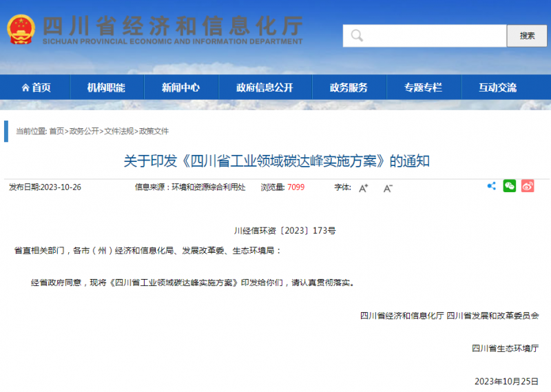551x392 pixels.
Task: Click the national emblem logo
Action: (x=21, y=30)
